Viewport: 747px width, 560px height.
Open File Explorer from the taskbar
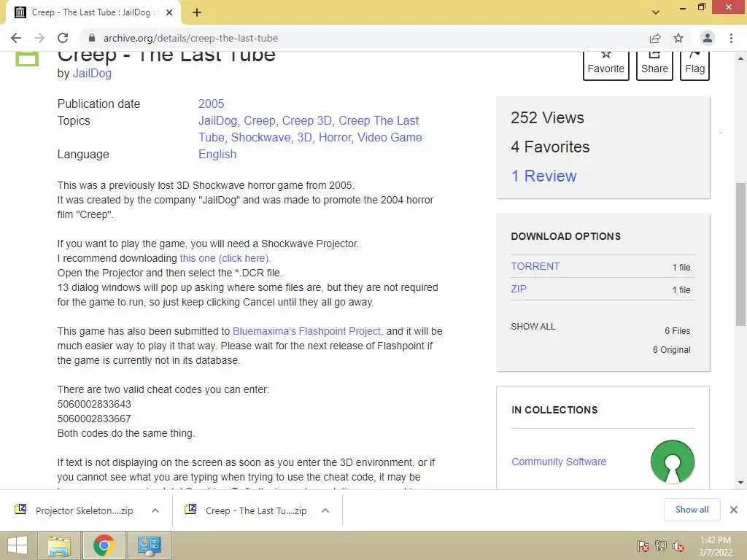59,545
